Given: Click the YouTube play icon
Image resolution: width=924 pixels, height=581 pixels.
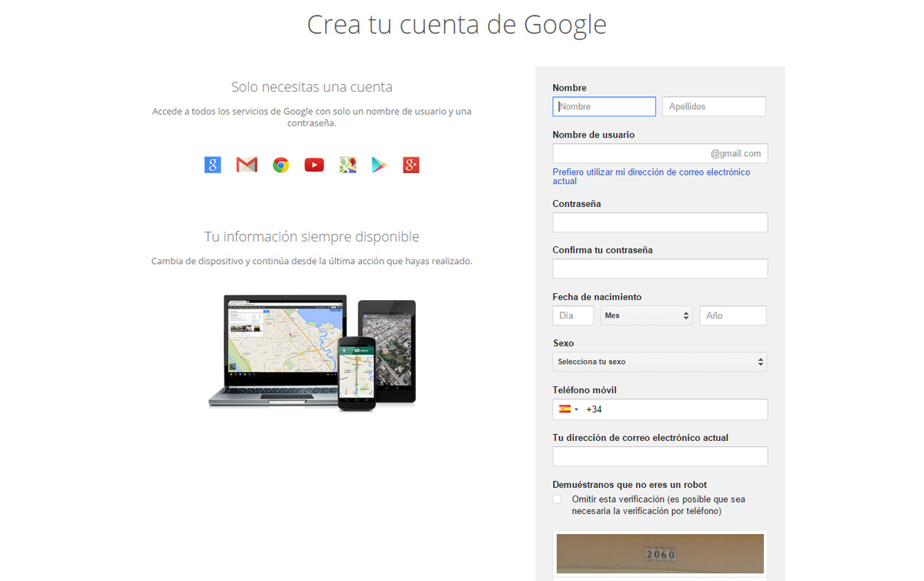Looking at the screenshot, I should [x=314, y=165].
